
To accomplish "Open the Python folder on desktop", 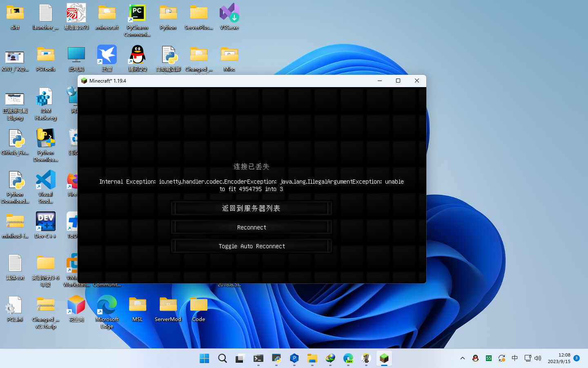I will coord(168,18).
